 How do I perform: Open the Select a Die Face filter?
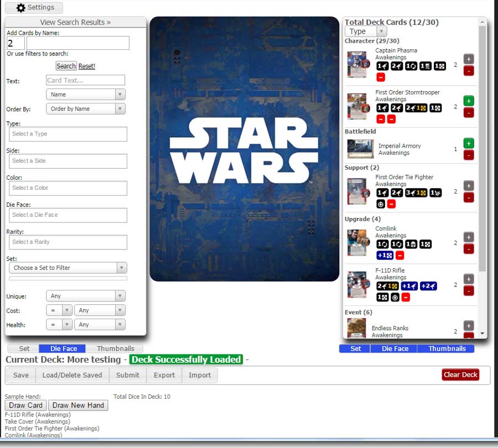pyautogui.click(x=68, y=215)
